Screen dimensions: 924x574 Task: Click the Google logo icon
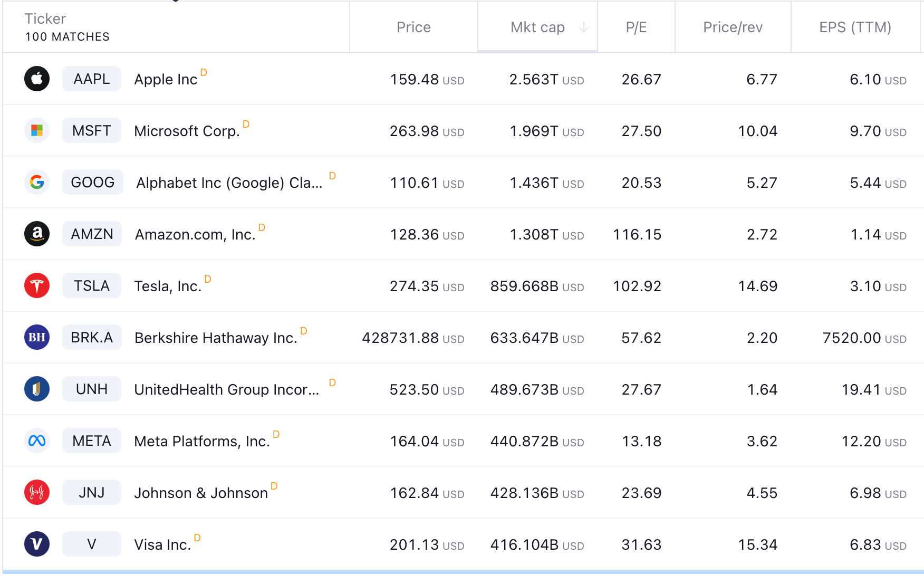coord(37,182)
